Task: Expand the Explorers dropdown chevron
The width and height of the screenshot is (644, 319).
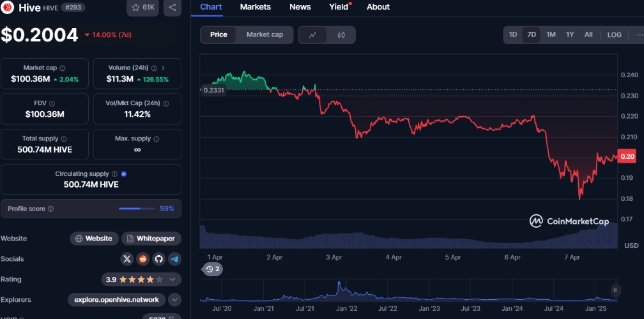Action: coord(174,300)
